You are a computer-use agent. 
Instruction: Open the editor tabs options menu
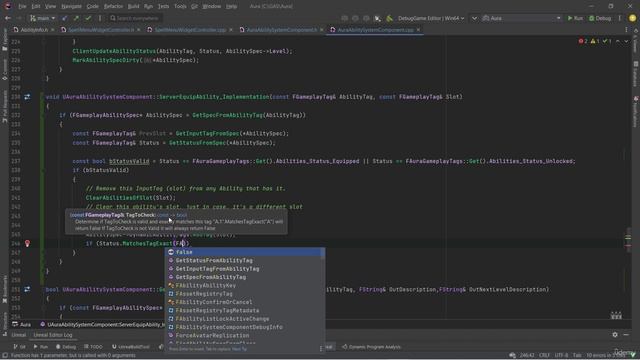[x=627, y=30]
